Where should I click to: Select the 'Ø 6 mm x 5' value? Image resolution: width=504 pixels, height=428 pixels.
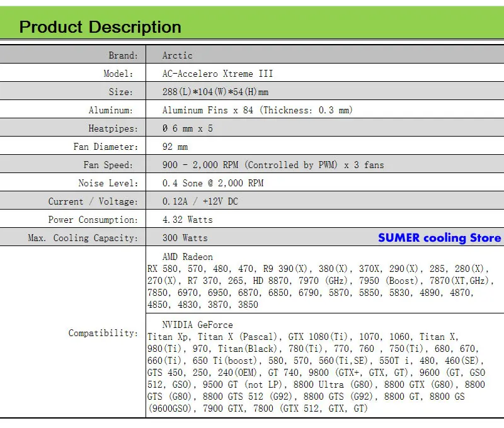tap(188, 129)
